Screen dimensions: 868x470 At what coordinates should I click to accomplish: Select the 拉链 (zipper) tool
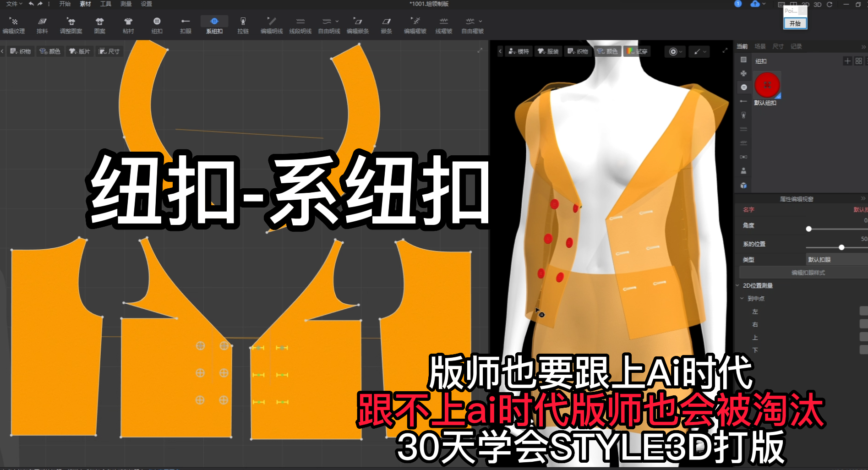243,26
